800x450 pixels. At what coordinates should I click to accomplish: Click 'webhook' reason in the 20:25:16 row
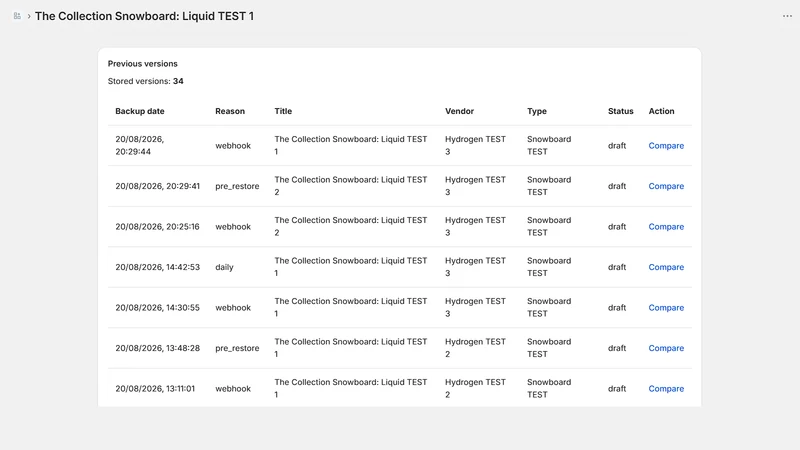(x=233, y=227)
